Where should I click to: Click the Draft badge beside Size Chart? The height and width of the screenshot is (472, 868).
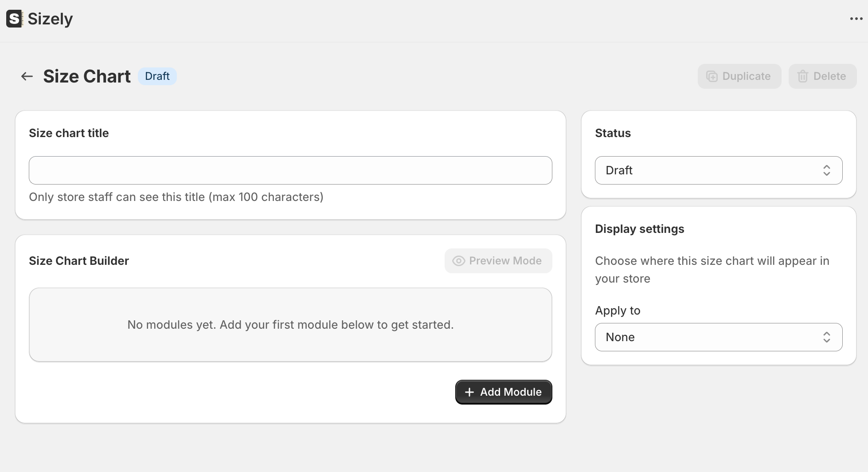click(x=157, y=76)
